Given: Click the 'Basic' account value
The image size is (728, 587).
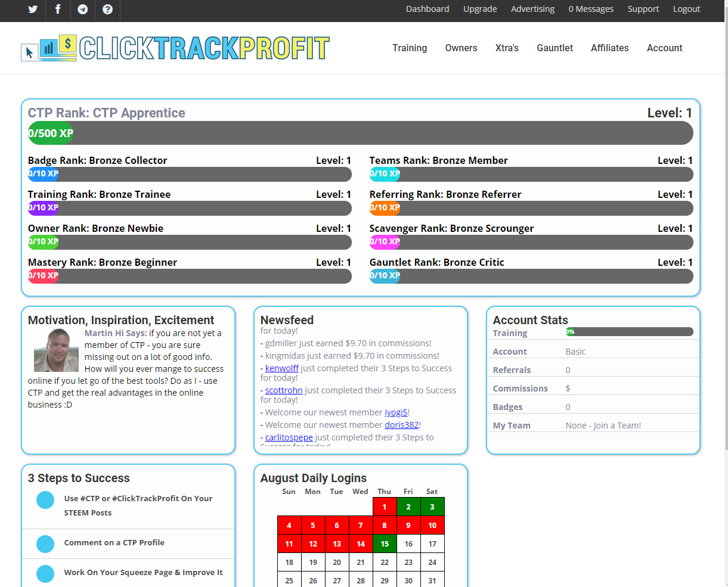Looking at the screenshot, I should click(575, 352).
